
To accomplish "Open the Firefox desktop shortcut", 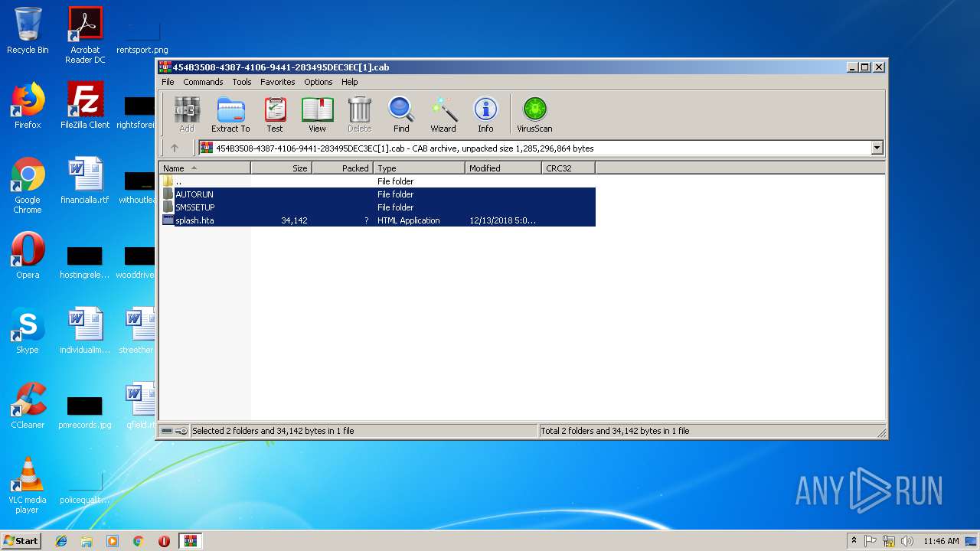I will 28,106.
